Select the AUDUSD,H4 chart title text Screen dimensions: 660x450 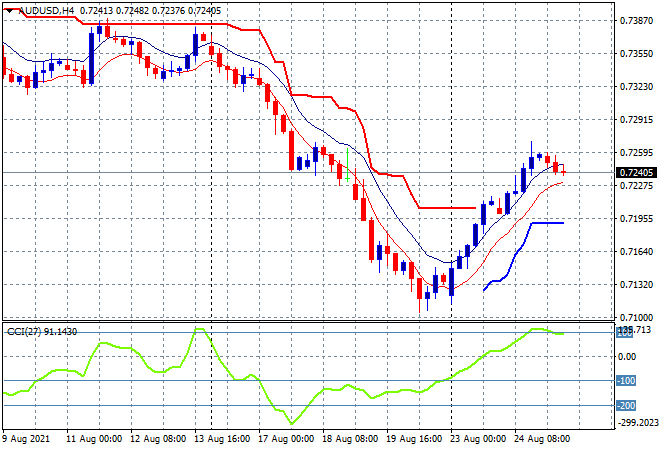(x=46, y=11)
